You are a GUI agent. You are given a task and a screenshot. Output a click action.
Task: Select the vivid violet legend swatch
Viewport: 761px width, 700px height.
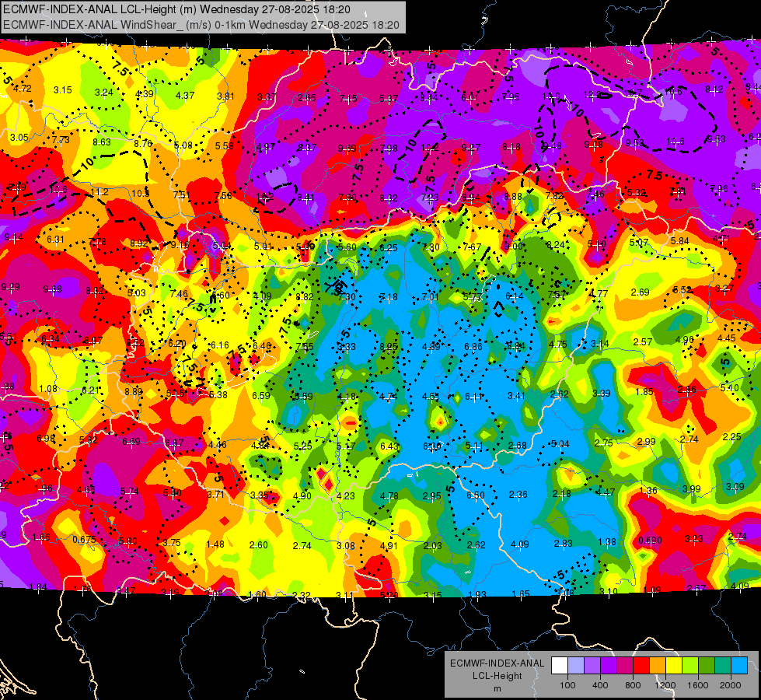(x=609, y=666)
